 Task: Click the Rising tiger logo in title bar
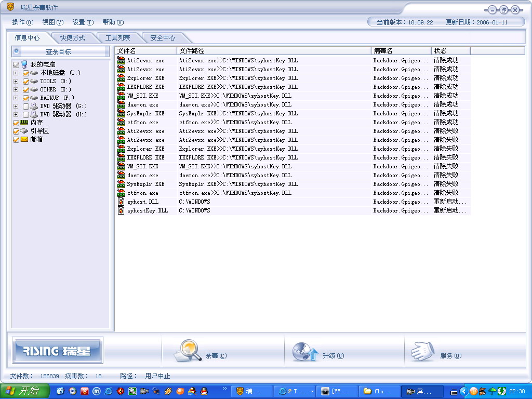[11, 7]
